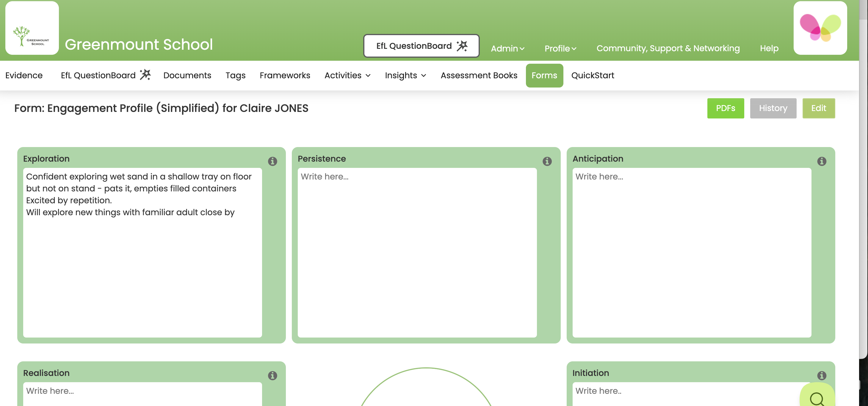Screen dimensions: 868x406
Task: Click the Edit button
Action: pos(819,108)
